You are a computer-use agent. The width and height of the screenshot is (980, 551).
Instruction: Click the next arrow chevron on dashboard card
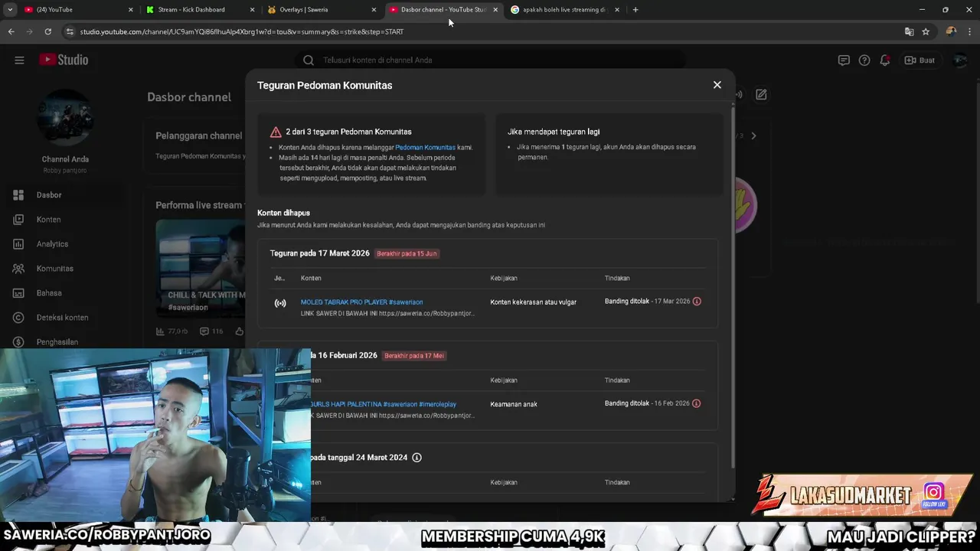[753, 135]
